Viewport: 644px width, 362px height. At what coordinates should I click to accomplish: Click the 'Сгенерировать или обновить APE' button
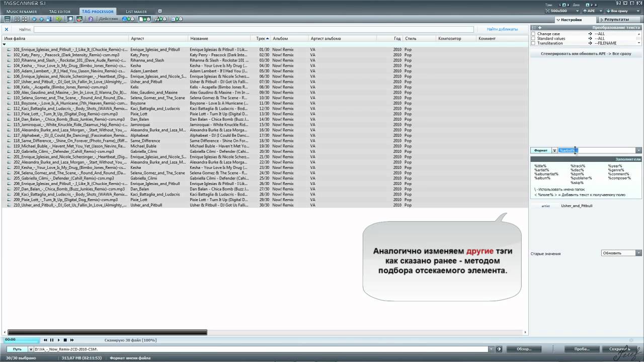[x=586, y=53]
